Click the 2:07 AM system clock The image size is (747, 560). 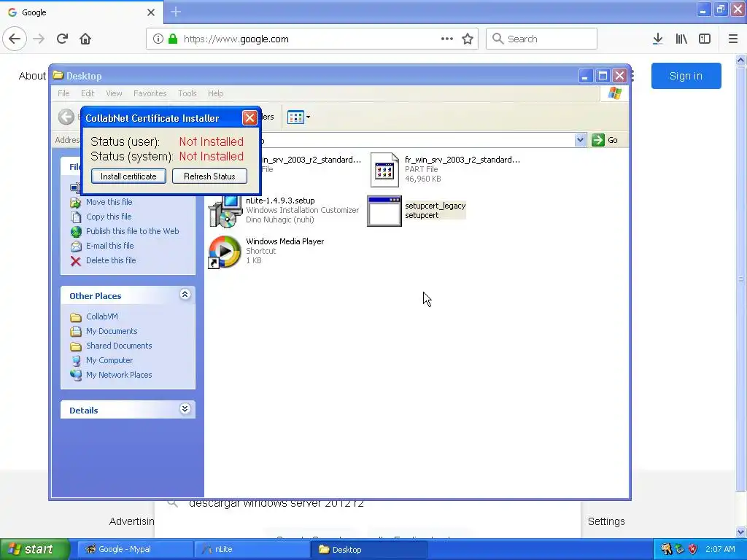tap(720, 550)
